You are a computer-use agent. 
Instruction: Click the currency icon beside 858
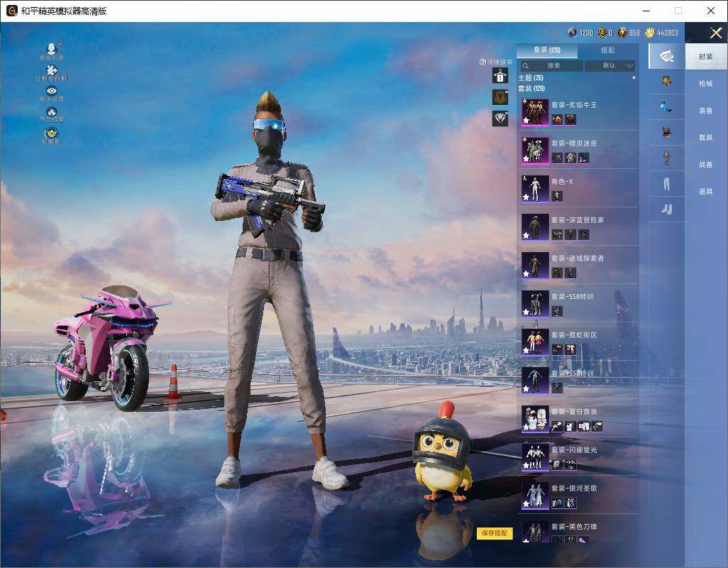tap(622, 33)
